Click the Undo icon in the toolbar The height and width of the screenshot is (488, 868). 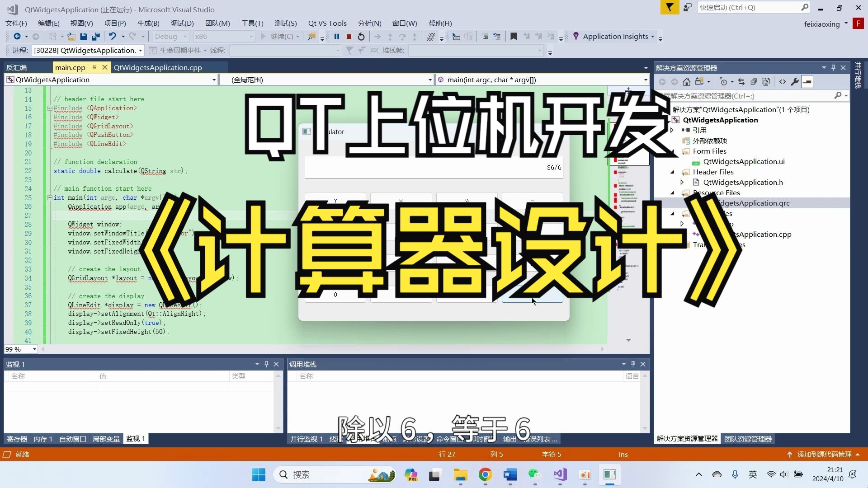(112, 37)
